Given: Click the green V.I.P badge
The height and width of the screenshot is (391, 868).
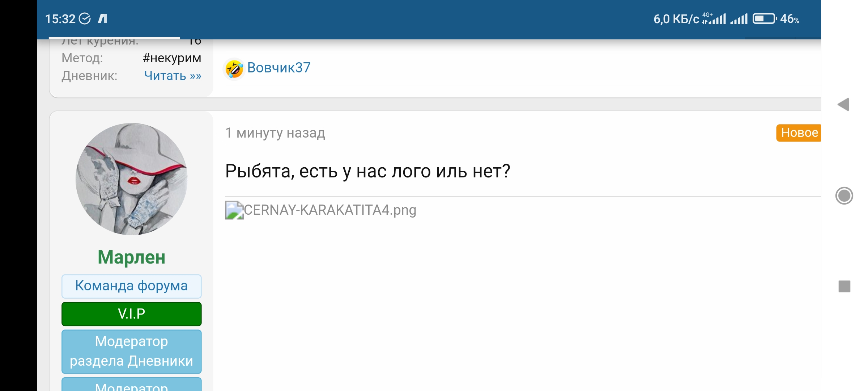Looking at the screenshot, I should point(131,314).
